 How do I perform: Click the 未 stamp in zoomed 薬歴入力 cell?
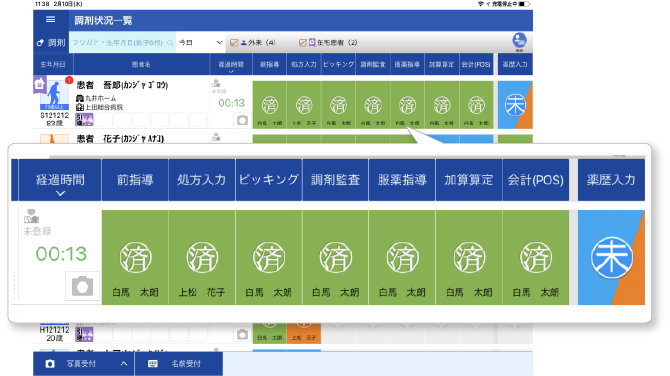tap(611, 258)
